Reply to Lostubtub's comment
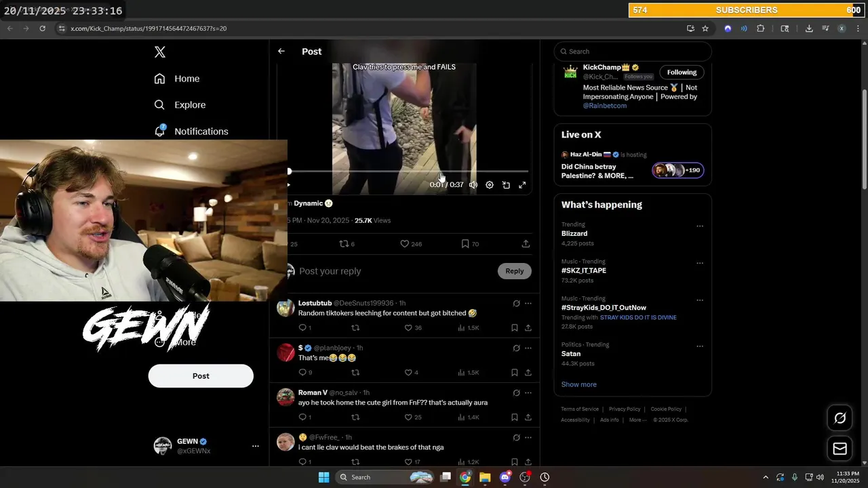This screenshot has height=488, width=868. pos(304,328)
